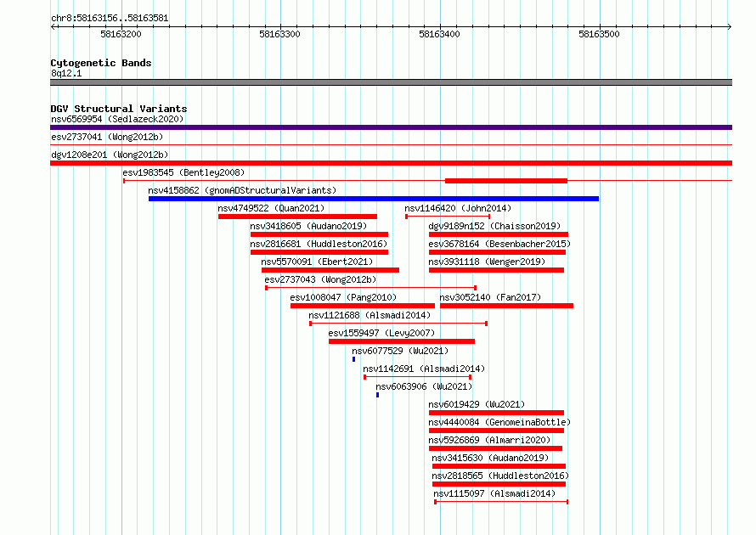This screenshot has height=535, width=756.
Task: Click the chr8:58163156..58163581 region label
Action: click(x=110, y=19)
